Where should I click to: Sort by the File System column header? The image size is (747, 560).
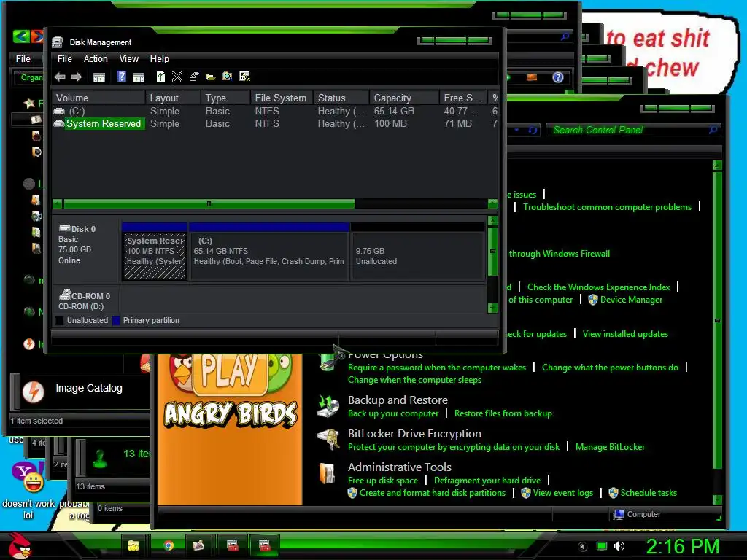(281, 98)
